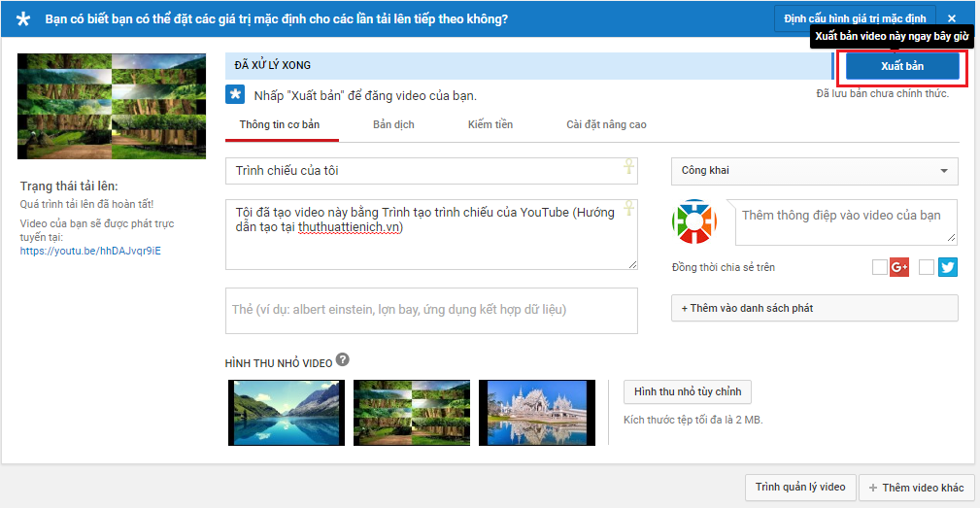Open the Kiếm tiền tab
The height and width of the screenshot is (508, 980).
coord(490,124)
